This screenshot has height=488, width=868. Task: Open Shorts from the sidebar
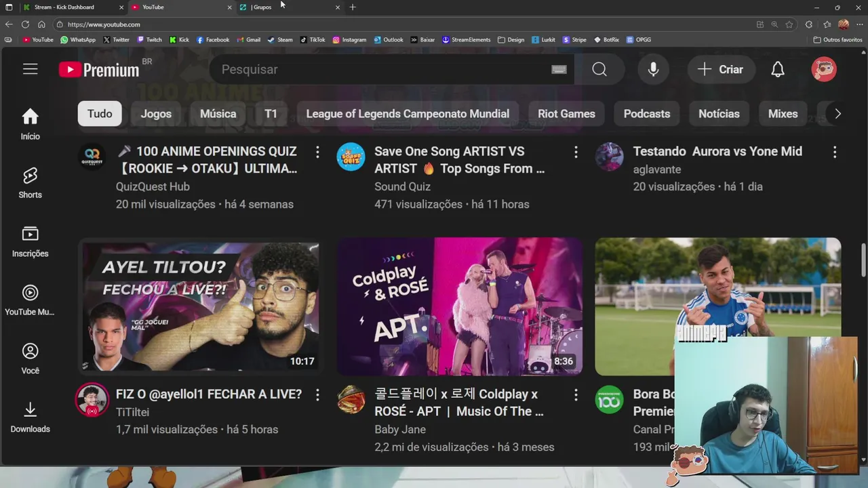(x=30, y=183)
